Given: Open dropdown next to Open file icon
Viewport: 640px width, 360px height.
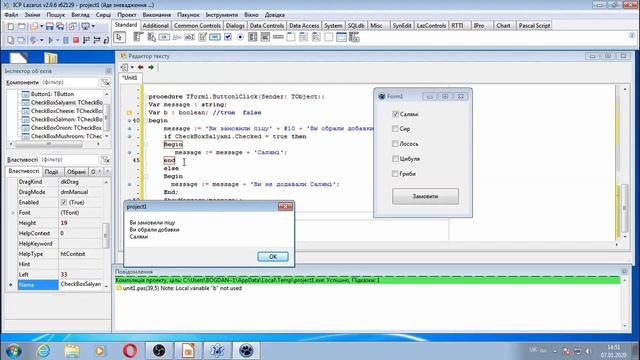Looking at the screenshot, I should (x=41, y=27).
